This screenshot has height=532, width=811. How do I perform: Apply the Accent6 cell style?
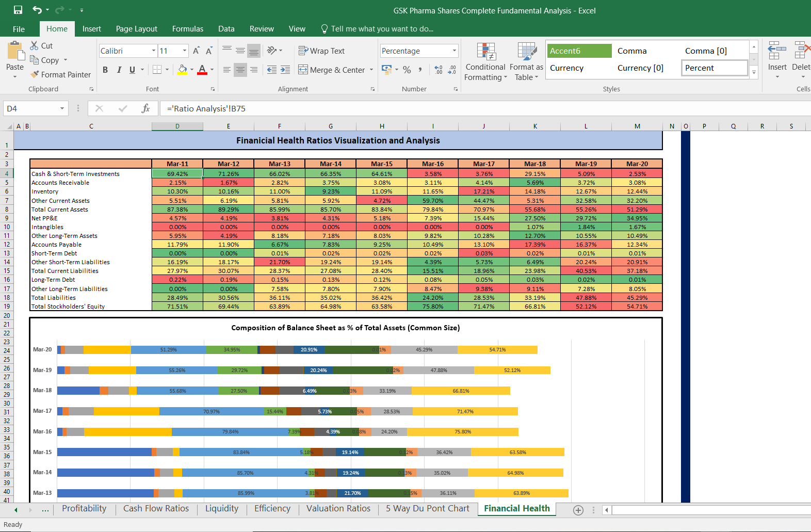coord(579,51)
